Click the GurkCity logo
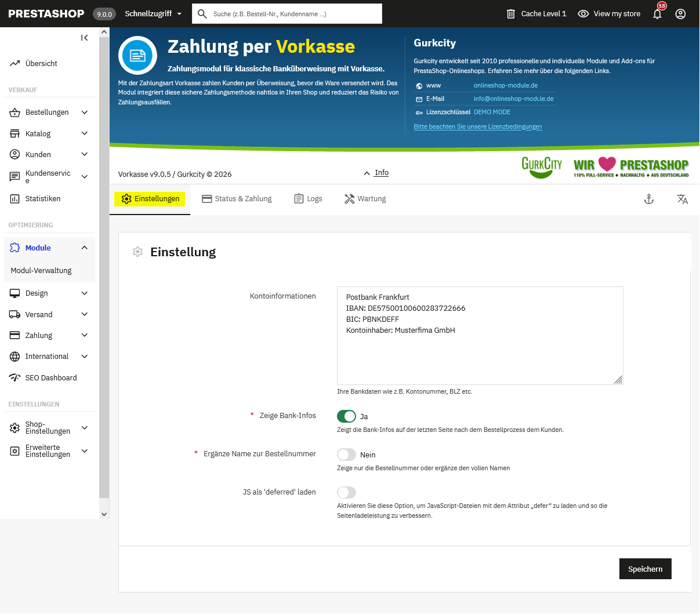This screenshot has height=614, width=700. point(542,167)
